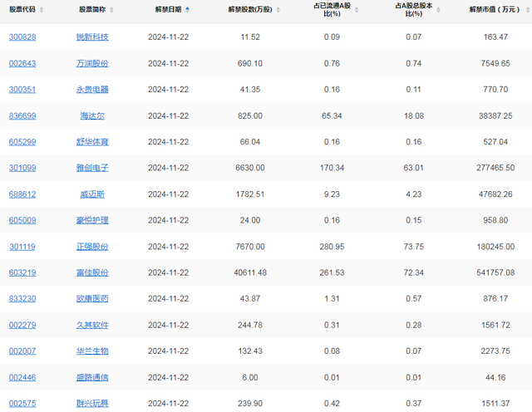This screenshot has height=412, width=532.
Task: Open stock code 002575 link
Action: 22,404
